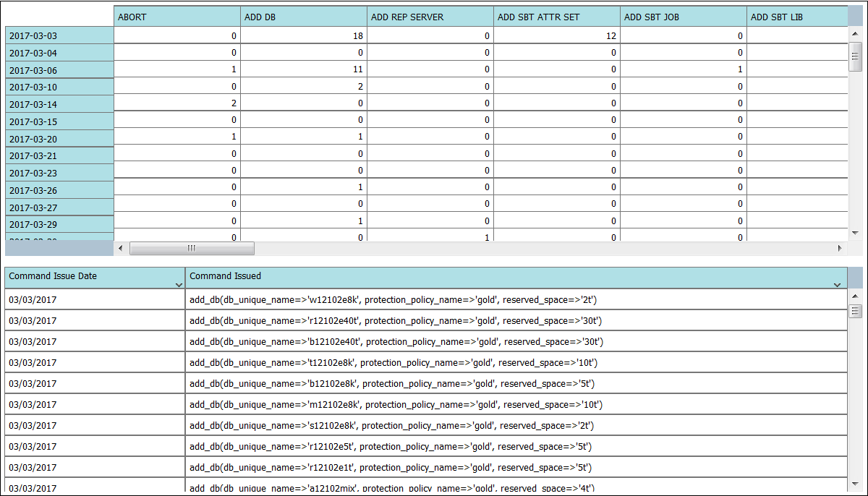Click the ADD DB value 1 in the 2017-03-26 row
The height and width of the screenshot is (496, 868).
click(304, 187)
